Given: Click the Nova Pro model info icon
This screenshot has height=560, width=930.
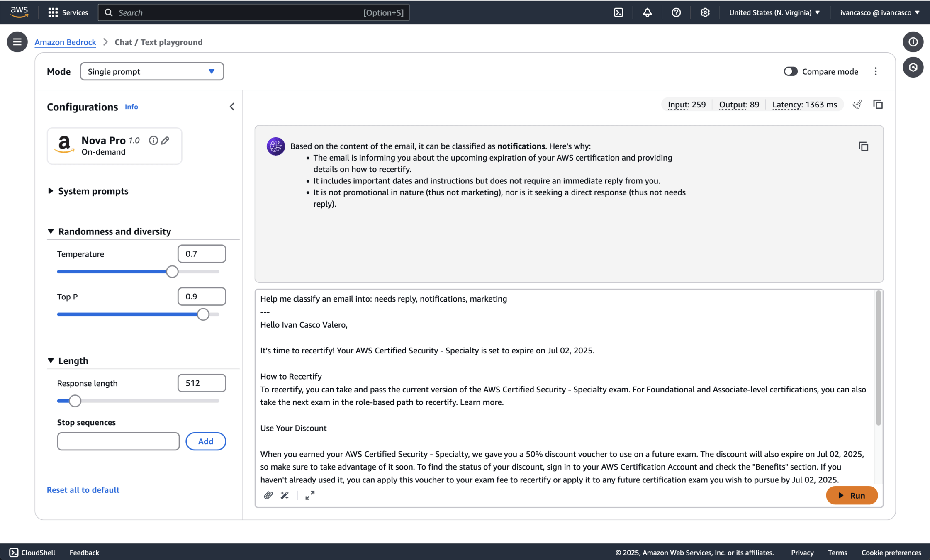Looking at the screenshot, I should coord(153,141).
